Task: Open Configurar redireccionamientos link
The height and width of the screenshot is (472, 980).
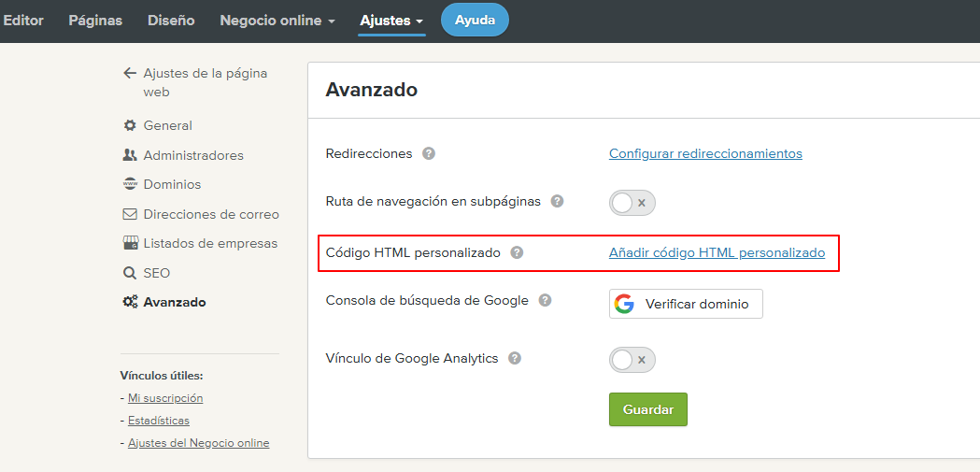Action: (705, 154)
